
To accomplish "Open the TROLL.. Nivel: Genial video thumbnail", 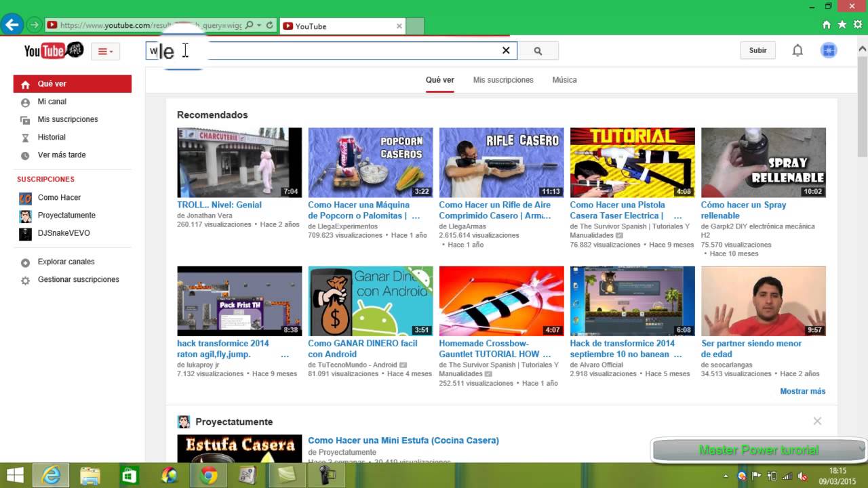I will 239,163.
